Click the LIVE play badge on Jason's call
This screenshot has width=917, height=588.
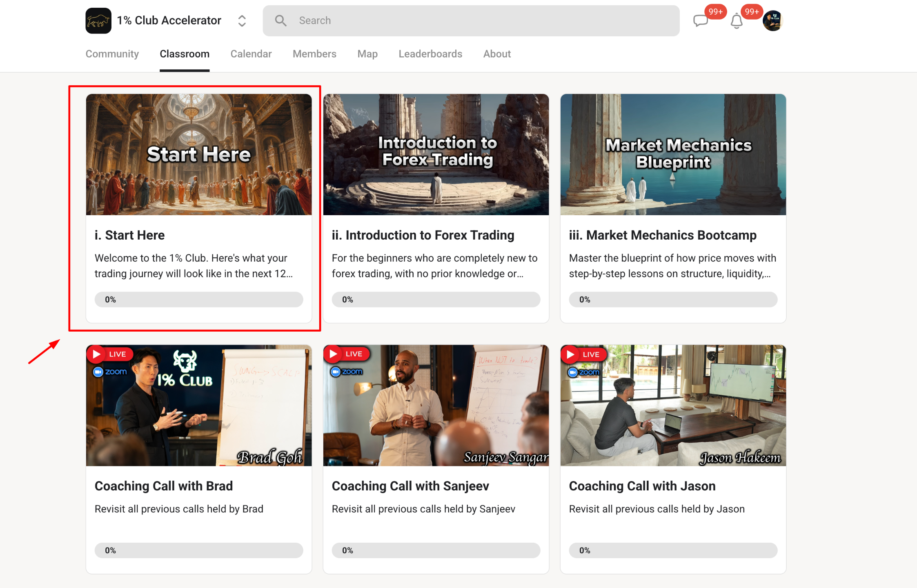coord(583,354)
